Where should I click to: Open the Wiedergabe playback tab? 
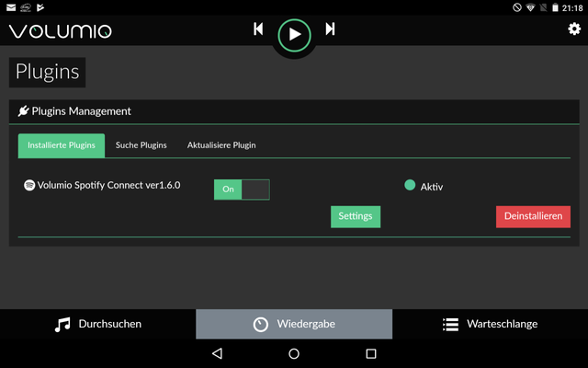294,324
